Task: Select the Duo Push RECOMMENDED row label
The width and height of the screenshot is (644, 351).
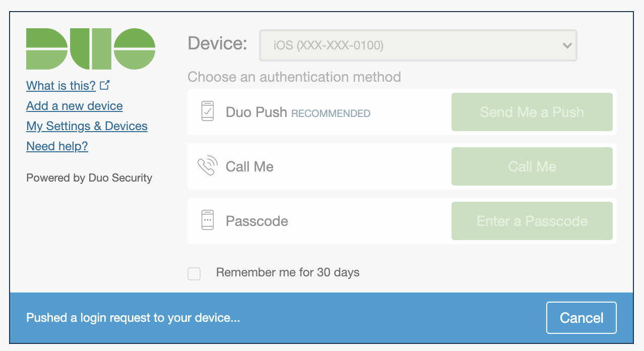Action: click(x=298, y=112)
